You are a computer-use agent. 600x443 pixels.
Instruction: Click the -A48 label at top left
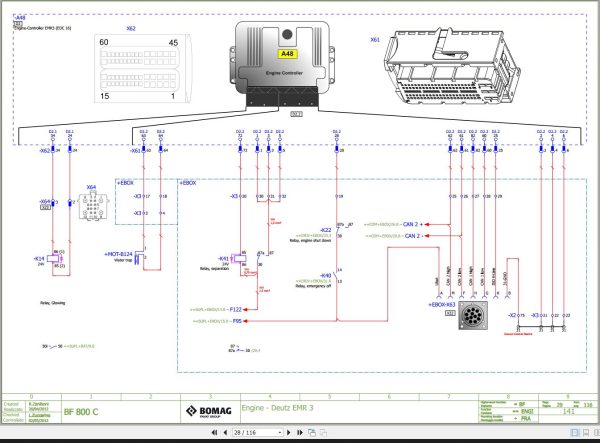[20, 18]
